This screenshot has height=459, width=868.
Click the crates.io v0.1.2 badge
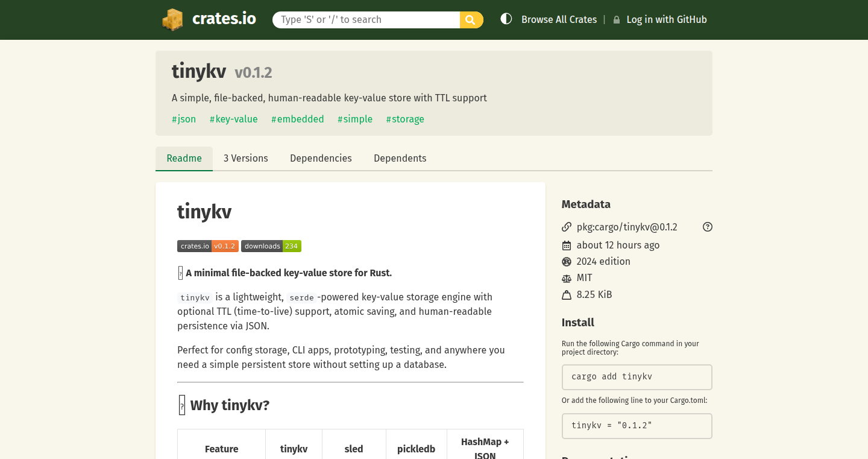point(208,246)
